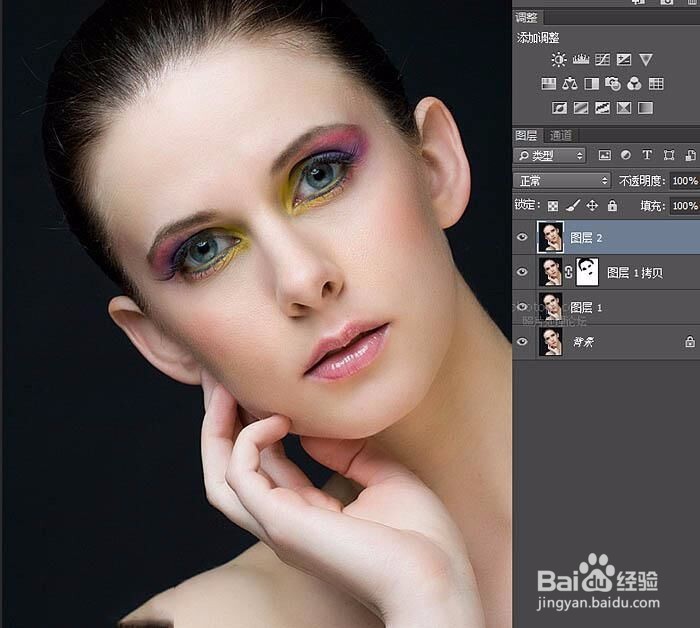Screen dimensions: 700x628
Task: Add a Posterize adjustment layer
Action: click(581, 108)
